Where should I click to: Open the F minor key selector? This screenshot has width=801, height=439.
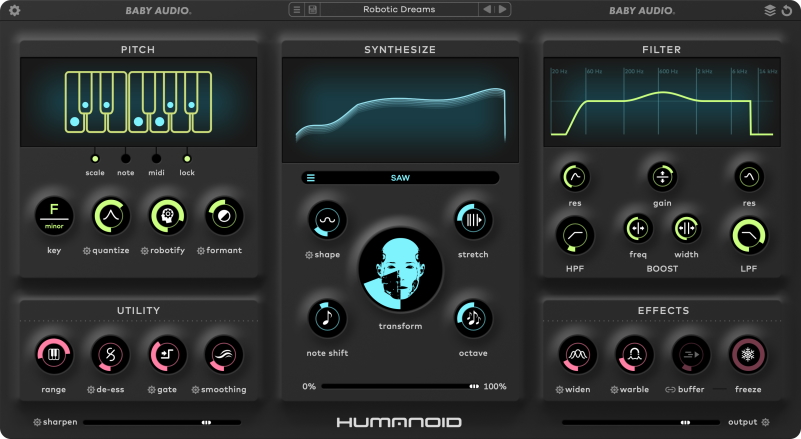pyautogui.click(x=54, y=216)
